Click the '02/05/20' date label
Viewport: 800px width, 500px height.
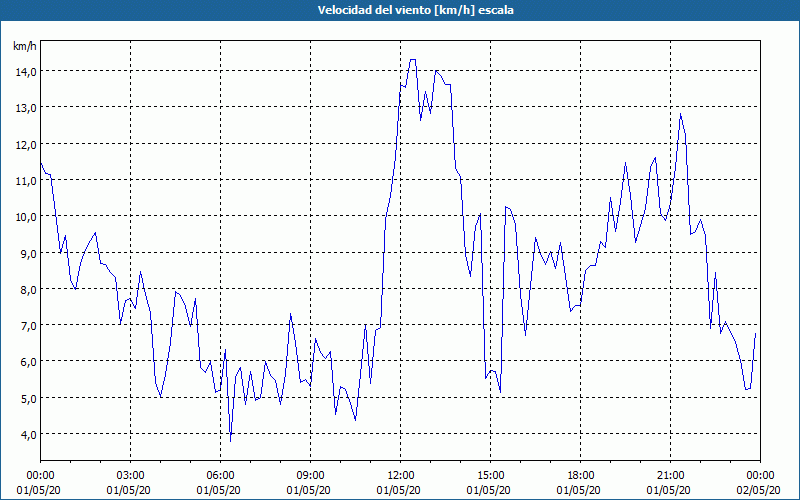point(760,490)
